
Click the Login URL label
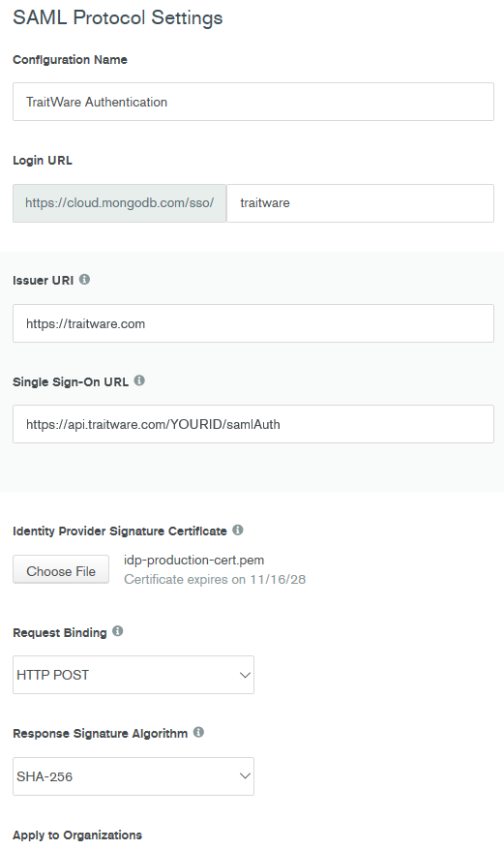point(43,161)
